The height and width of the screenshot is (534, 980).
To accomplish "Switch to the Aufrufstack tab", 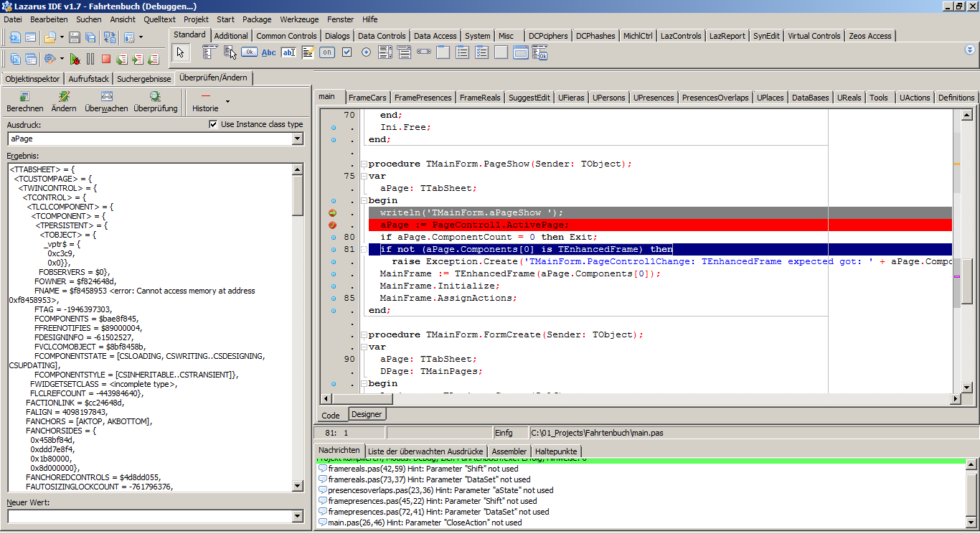I will [89, 79].
